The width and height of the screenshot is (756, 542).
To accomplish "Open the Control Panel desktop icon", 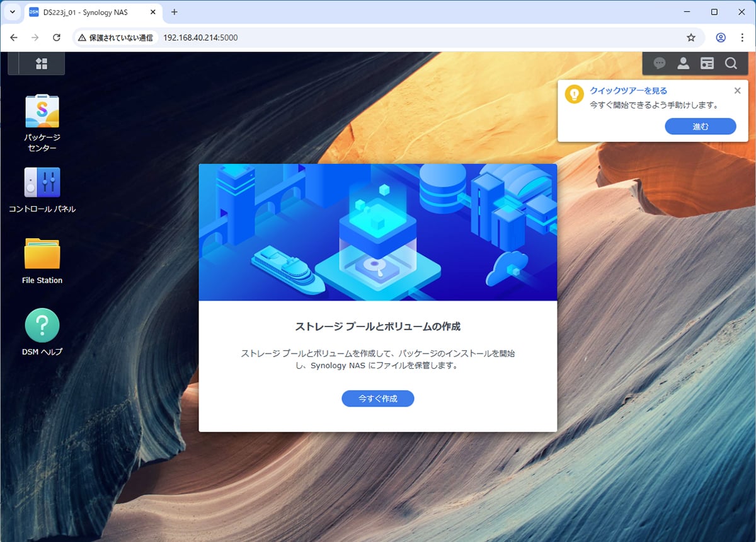I will tap(42, 183).
